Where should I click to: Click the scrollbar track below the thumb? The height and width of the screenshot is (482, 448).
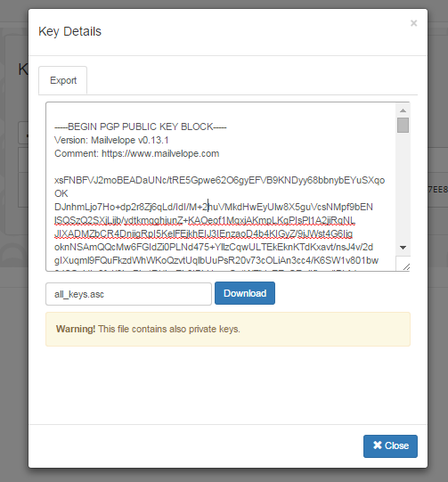(x=403, y=187)
